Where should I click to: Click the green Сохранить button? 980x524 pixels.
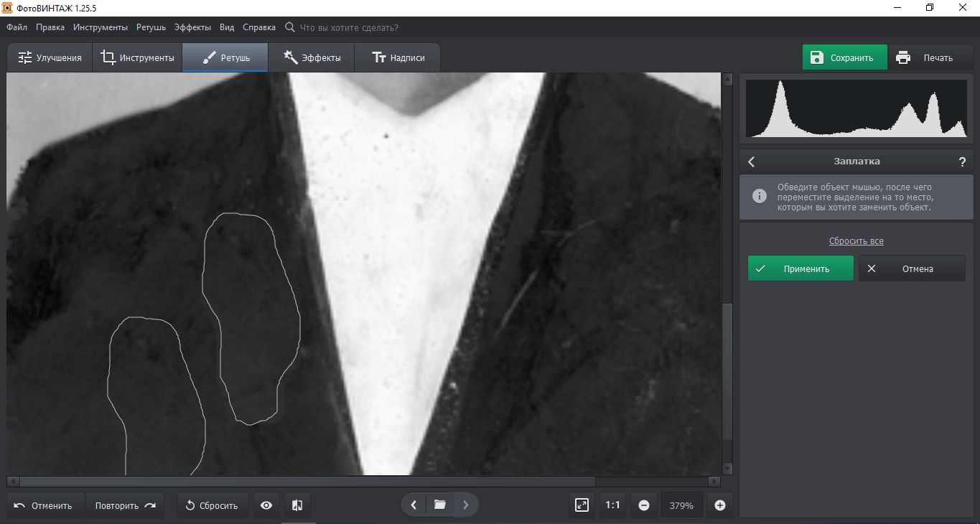[845, 58]
